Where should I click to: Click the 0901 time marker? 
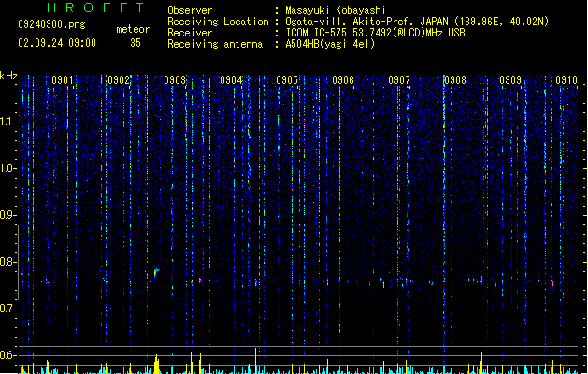[x=63, y=80]
